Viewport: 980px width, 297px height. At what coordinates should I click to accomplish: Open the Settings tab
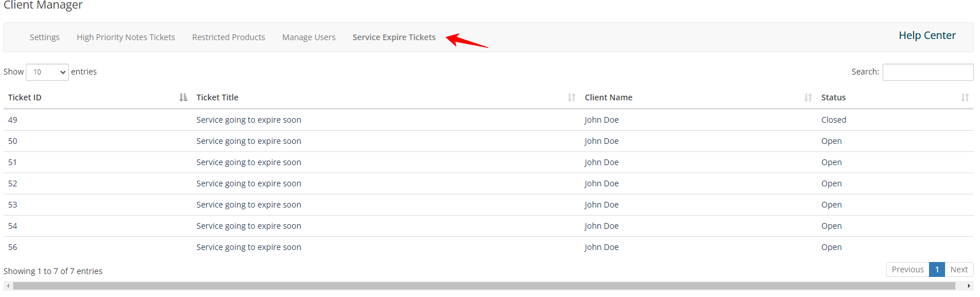45,37
